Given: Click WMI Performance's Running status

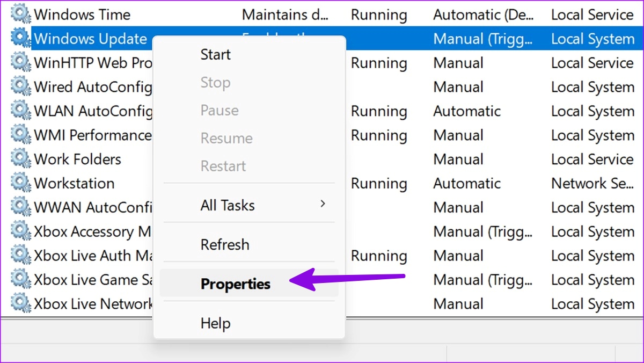Looking at the screenshot, I should [379, 135].
